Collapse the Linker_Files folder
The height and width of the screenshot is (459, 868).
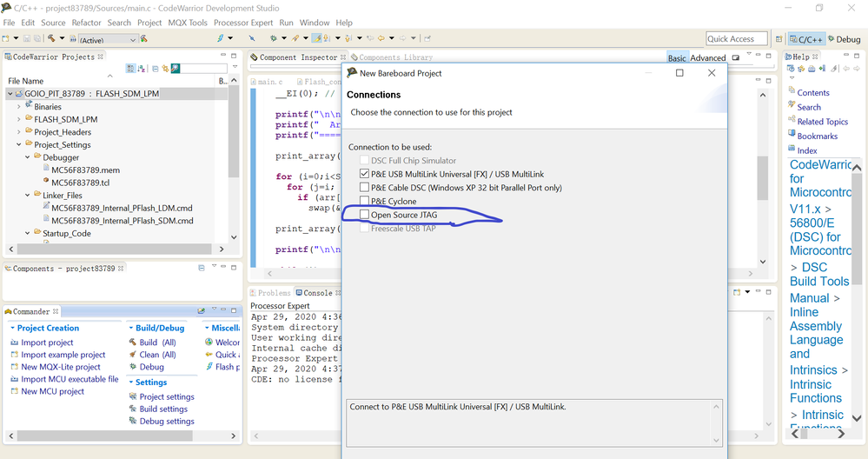point(28,196)
